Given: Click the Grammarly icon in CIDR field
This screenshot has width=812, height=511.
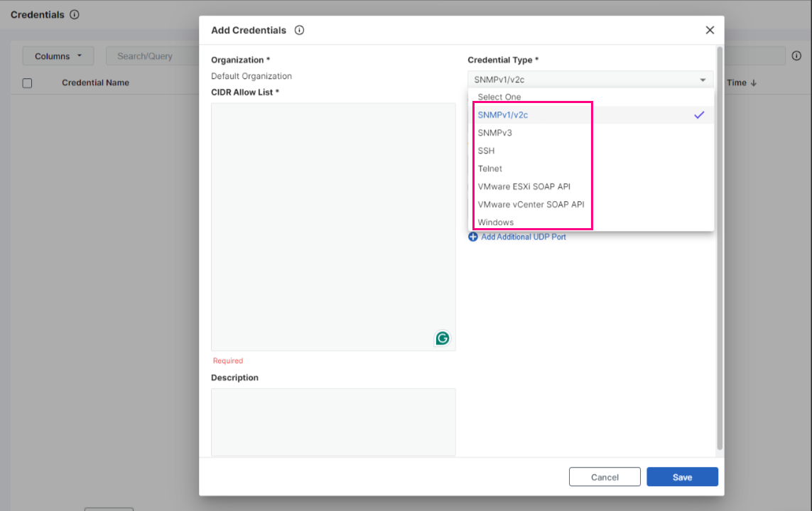Looking at the screenshot, I should pyautogui.click(x=443, y=338).
